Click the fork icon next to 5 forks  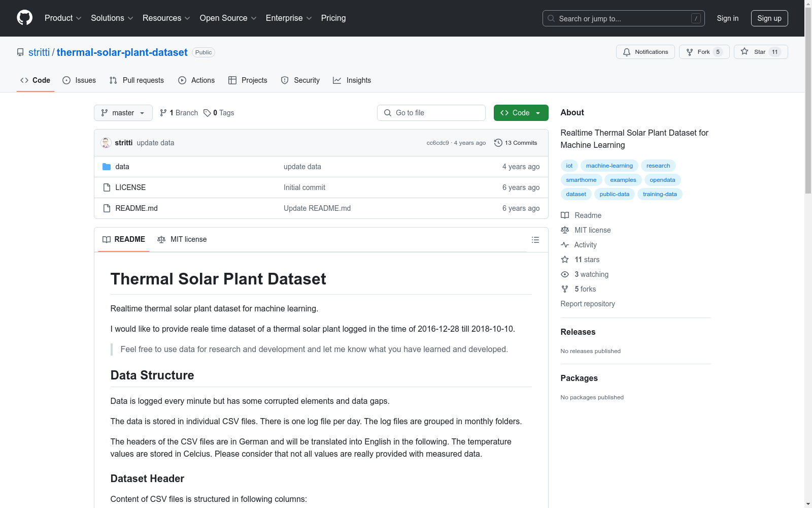565,289
